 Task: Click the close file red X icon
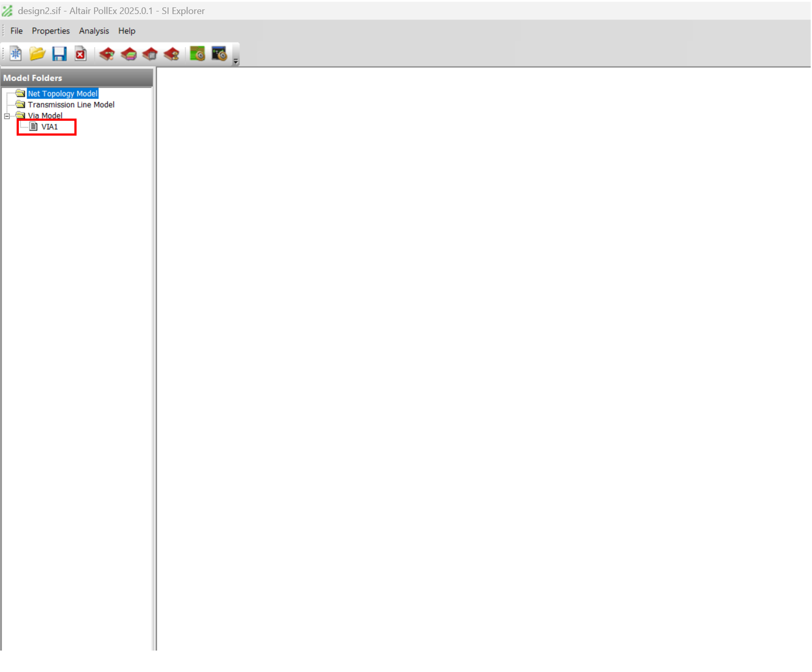pyautogui.click(x=80, y=54)
